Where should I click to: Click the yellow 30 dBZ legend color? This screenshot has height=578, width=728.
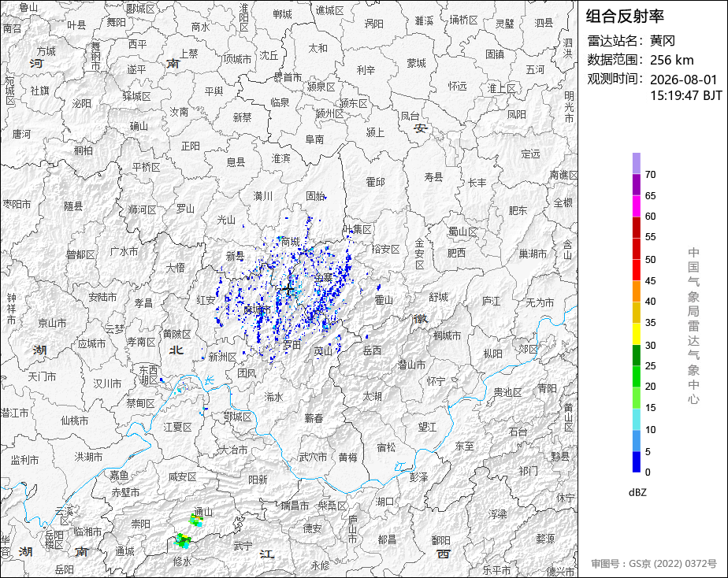pos(637,334)
